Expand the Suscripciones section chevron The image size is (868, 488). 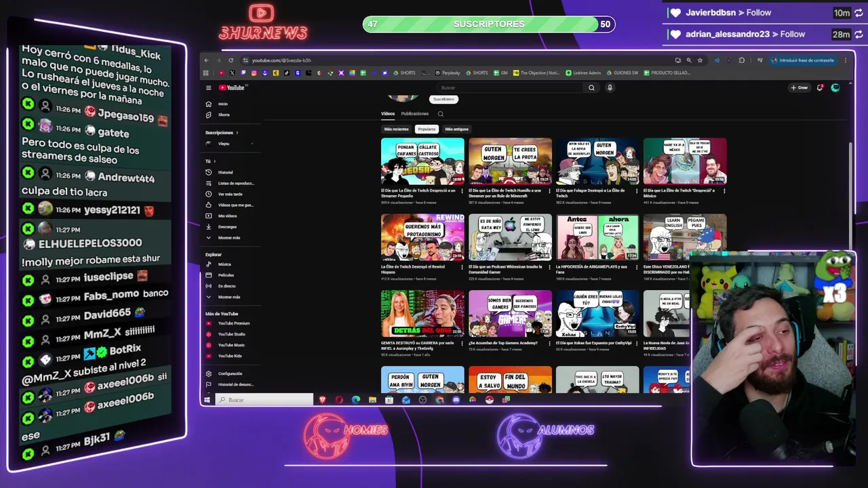[x=237, y=133]
